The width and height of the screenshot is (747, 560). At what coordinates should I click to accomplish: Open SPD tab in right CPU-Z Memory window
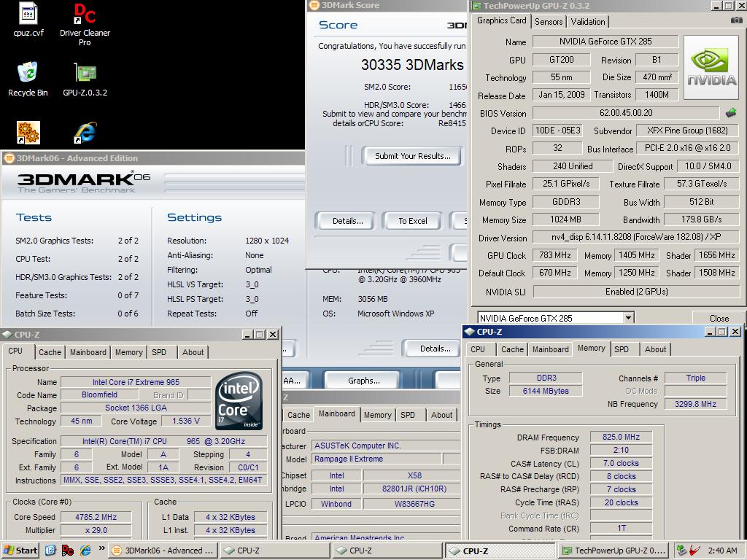[x=622, y=349]
